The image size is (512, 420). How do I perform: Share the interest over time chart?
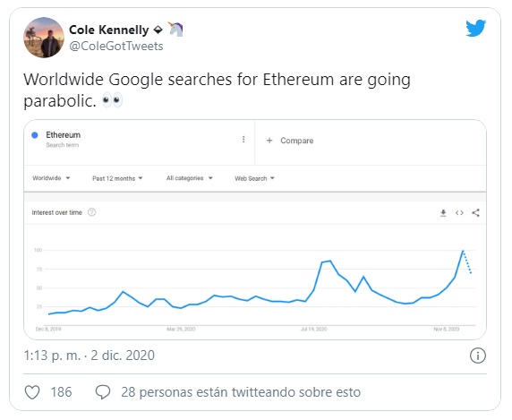476,213
